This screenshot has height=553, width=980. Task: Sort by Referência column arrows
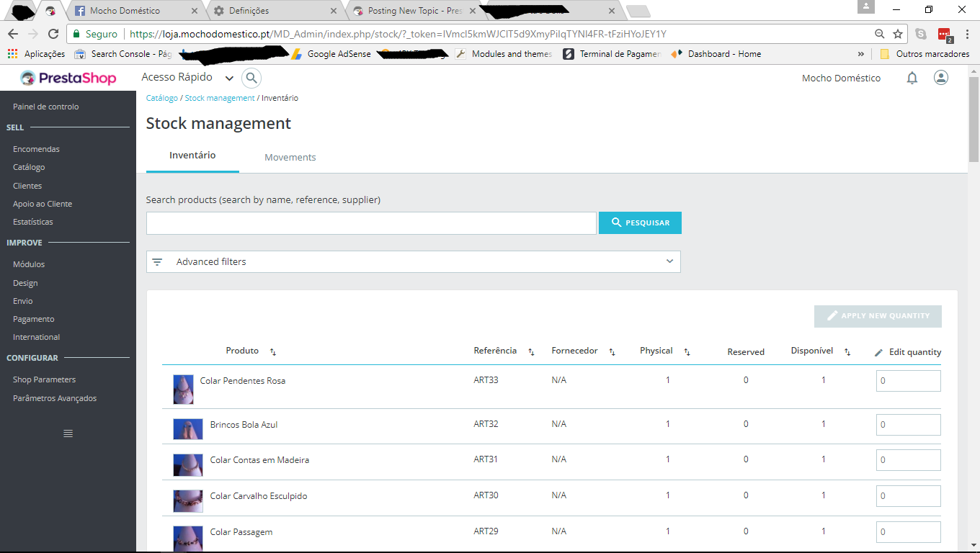click(x=531, y=351)
